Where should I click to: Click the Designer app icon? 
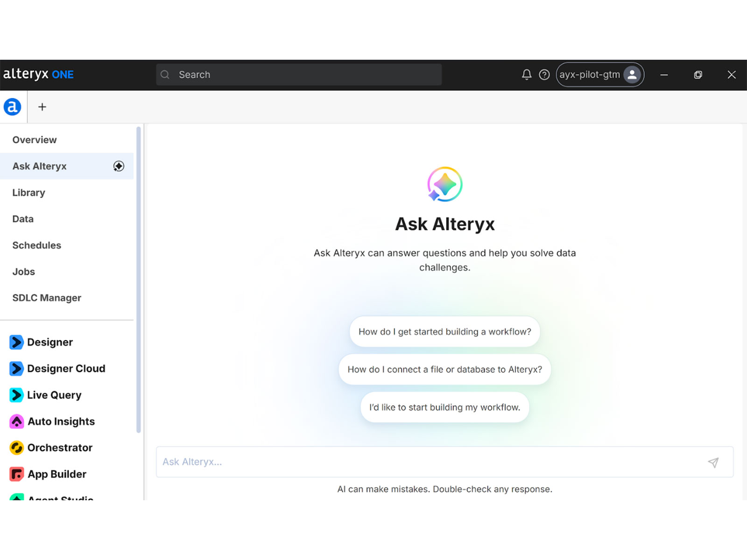coord(16,342)
